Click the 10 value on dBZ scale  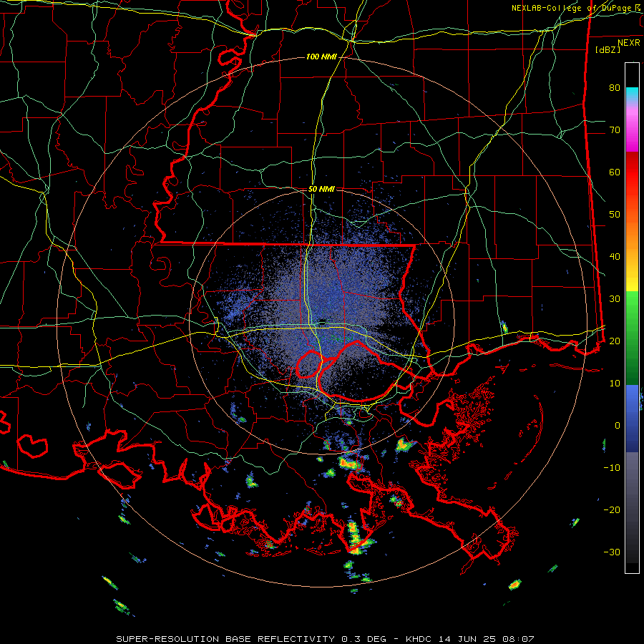point(615,384)
